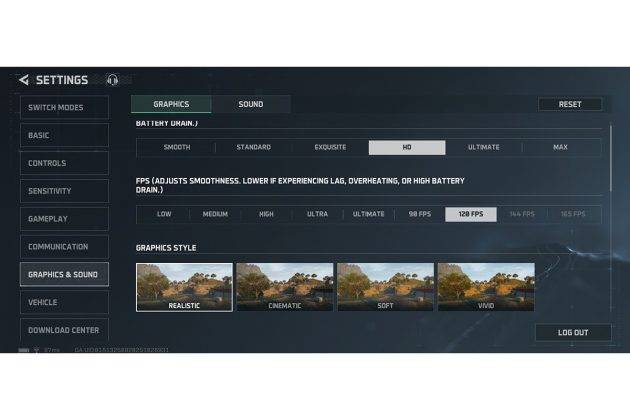Set FPS option to Ultimate
630x420 pixels.
pyautogui.click(x=368, y=214)
